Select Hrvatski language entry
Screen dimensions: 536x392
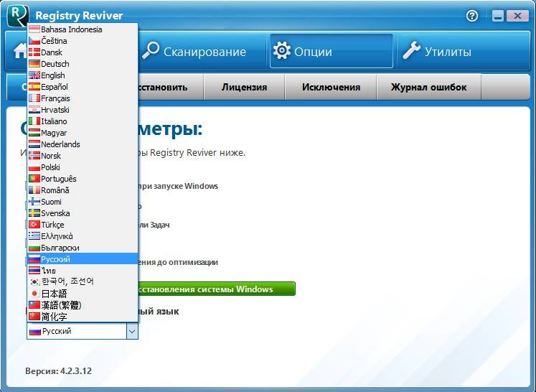83,110
